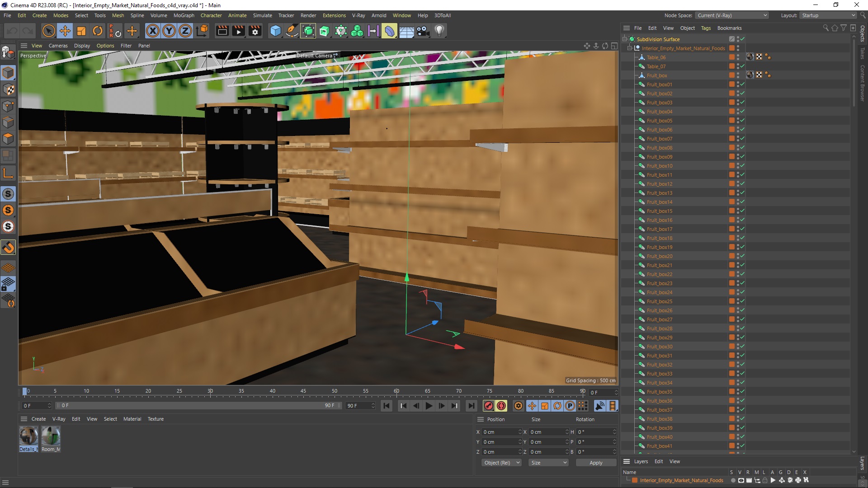Viewport: 868px width, 488px height.
Task: Click frame 45 on the timeline ruler
Action: [x=303, y=391]
